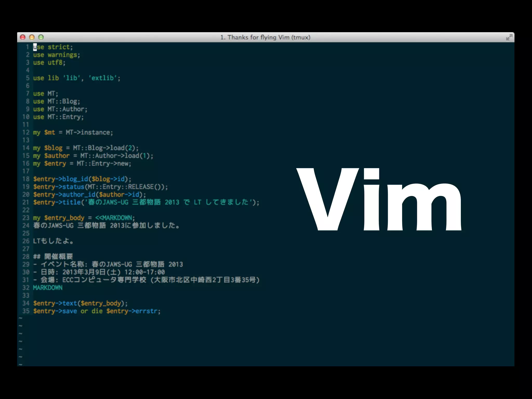Click the line '$entry->status(MT::Entry::RELEASE());'
This screenshot has height=399, width=532.
[x=101, y=187]
